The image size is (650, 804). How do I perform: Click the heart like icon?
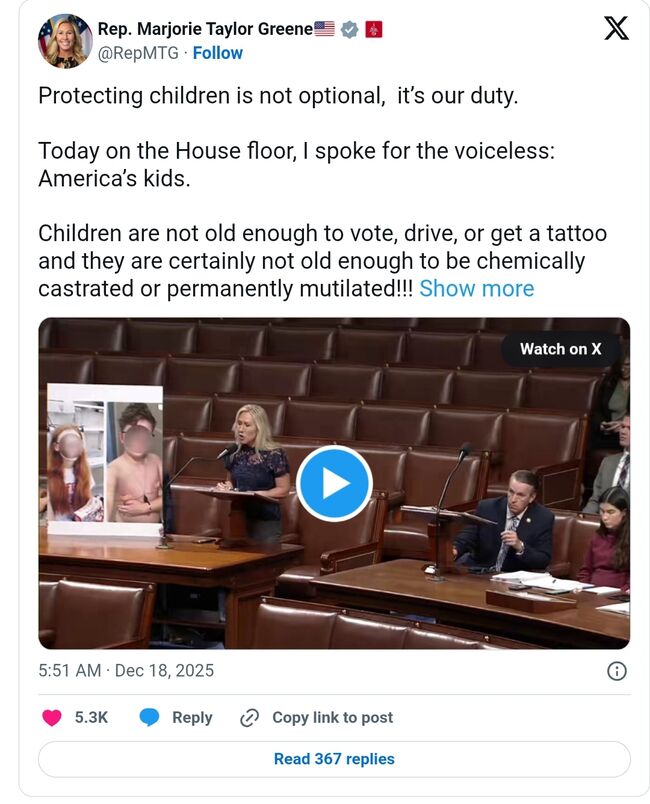[x=53, y=717]
